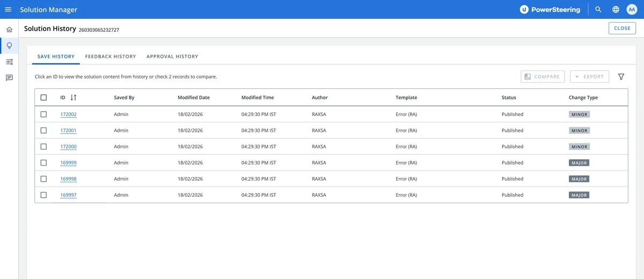Open solution ID 169999 link
644x279 pixels.
pos(68,163)
